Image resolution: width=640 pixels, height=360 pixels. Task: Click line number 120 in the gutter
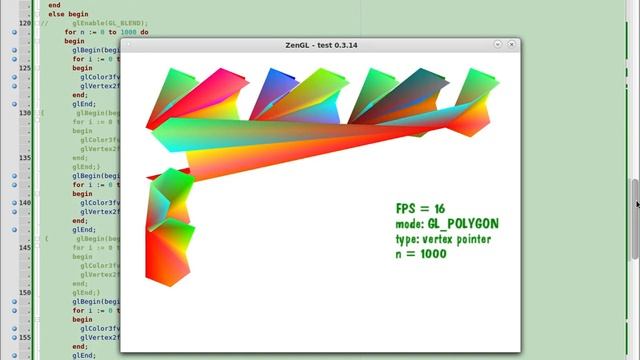25,23
